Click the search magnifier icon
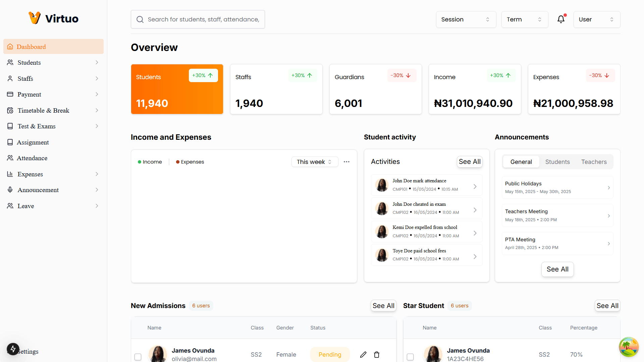Screen dimensions: 644x362 tap(140, 19)
